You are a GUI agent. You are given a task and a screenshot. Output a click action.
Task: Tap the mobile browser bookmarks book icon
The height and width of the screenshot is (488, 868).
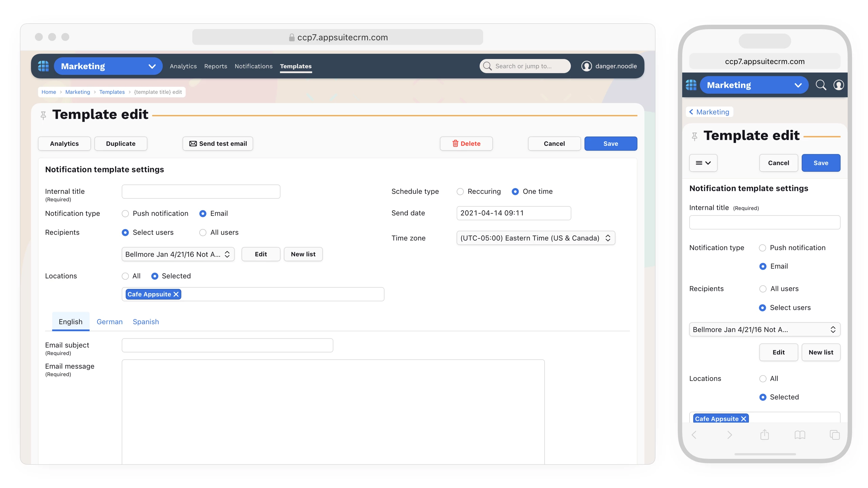pyautogui.click(x=800, y=434)
